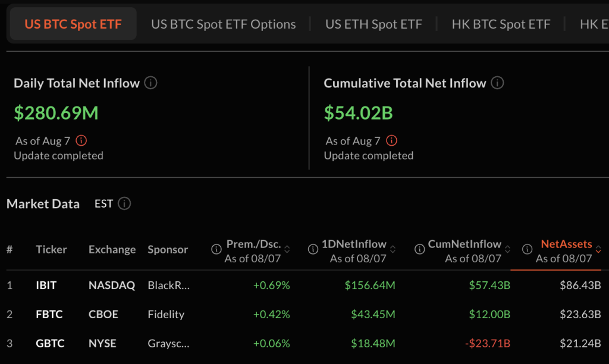The width and height of the screenshot is (609, 364).
Task: Open the NetAssets column info tooltip
Action: [526, 250]
